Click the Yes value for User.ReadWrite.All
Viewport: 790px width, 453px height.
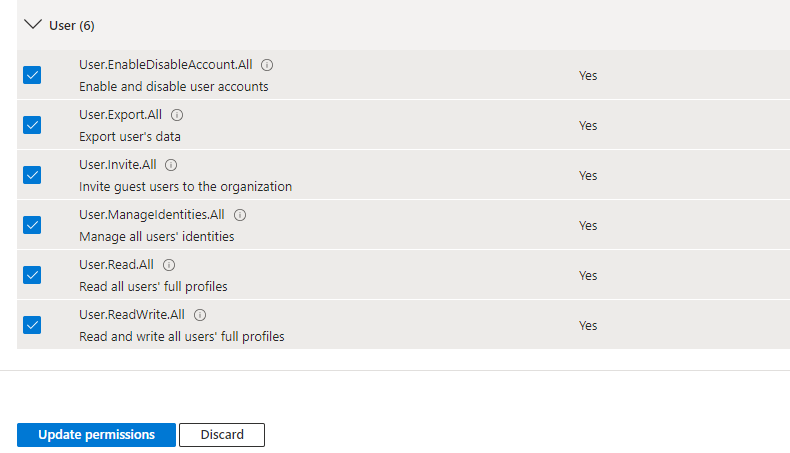[x=587, y=325]
